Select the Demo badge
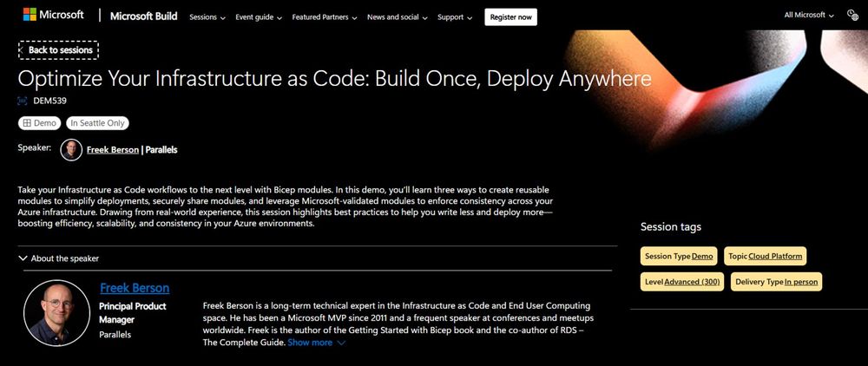 (x=40, y=123)
